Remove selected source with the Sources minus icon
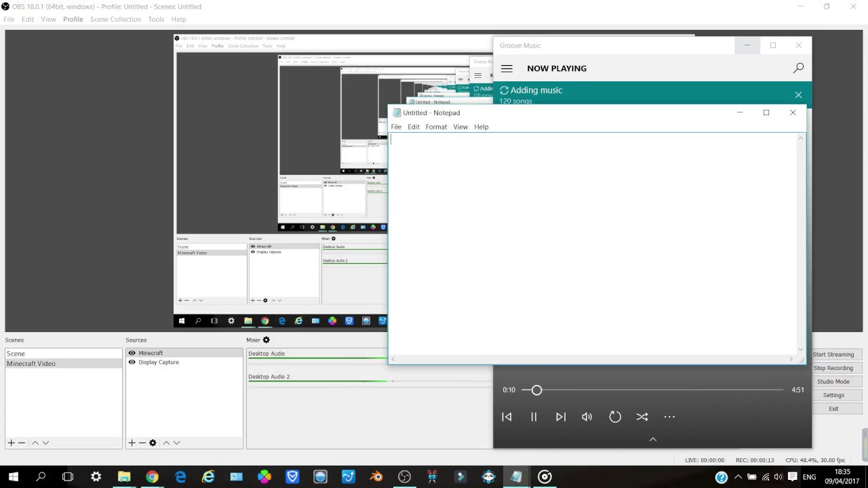868x488 pixels. point(142,443)
